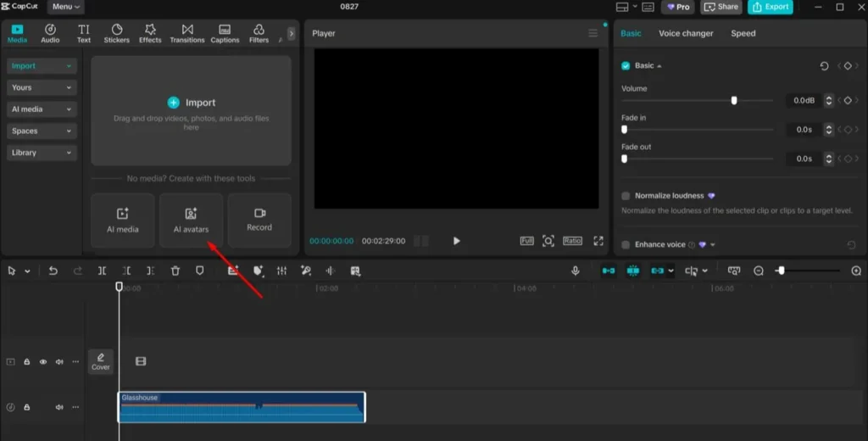Step the Fade out value spinner
868x441 pixels.
pos(829,159)
